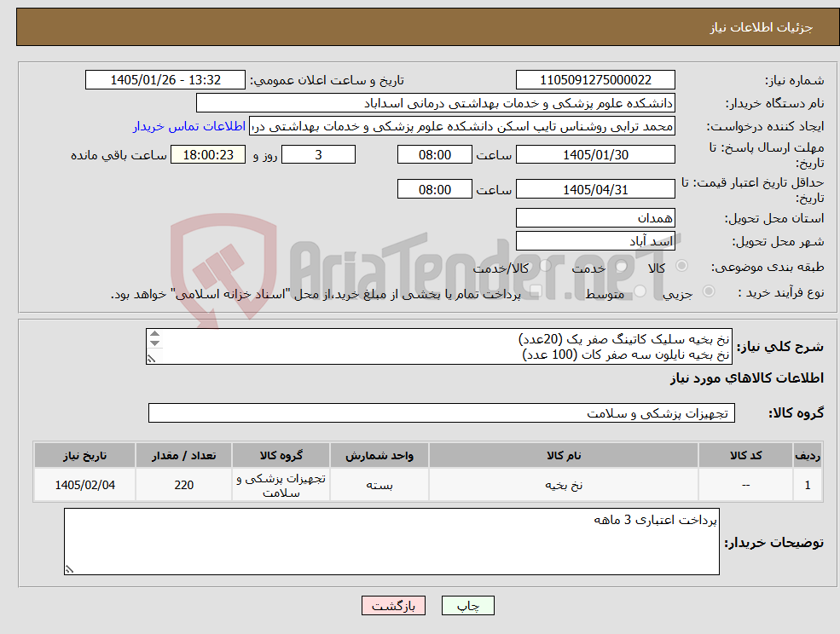Click the buyer organization name field
The height and width of the screenshot is (634, 840).
click(x=435, y=103)
